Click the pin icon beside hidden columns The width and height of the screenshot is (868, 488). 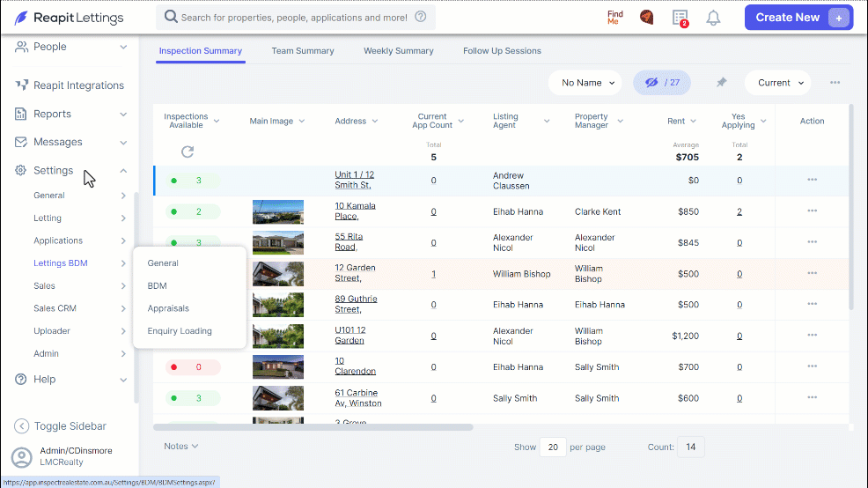click(721, 83)
